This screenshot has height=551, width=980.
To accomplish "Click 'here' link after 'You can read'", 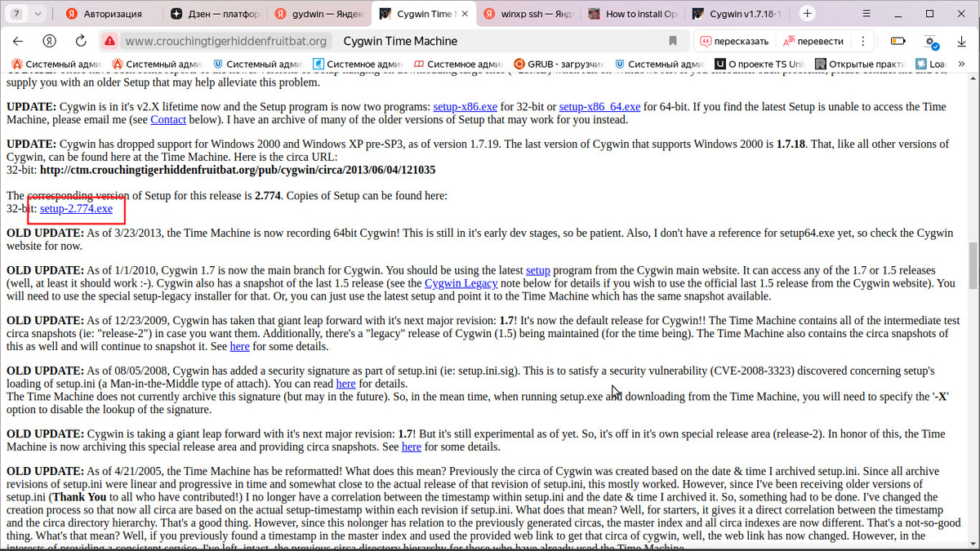I will click(x=345, y=383).
